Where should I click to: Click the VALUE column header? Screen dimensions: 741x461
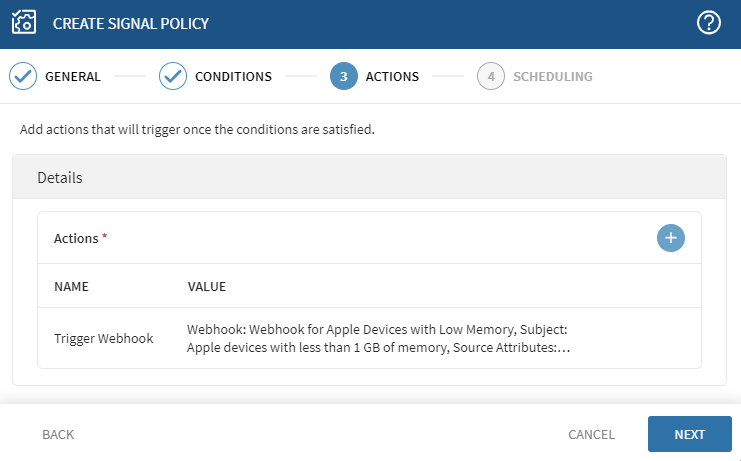(207, 287)
